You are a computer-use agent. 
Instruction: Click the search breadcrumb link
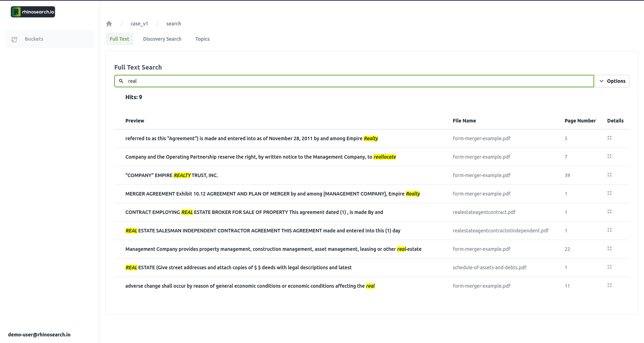pyautogui.click(x=173, y=24)
